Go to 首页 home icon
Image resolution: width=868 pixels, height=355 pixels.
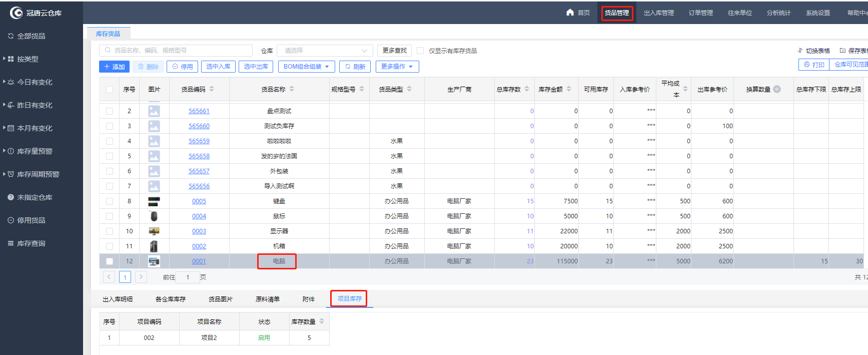pyautogui.click(x=570, y=13)
